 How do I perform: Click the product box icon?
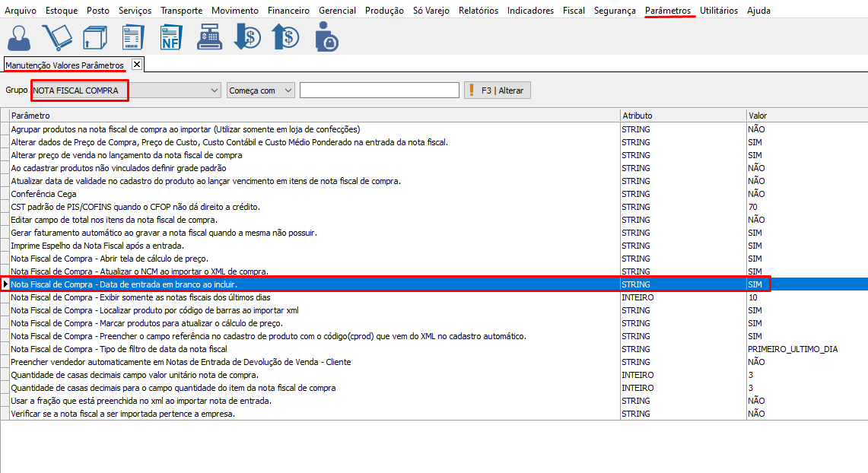point(94,37)
